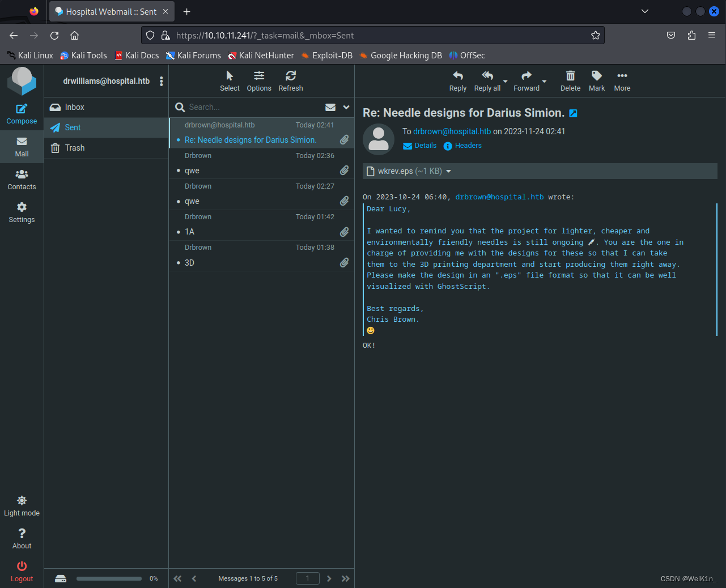Image resolution: width=726 pixels, height=588 pixels.
Task: Log out of webmail
Action: [x=22, y=572]
